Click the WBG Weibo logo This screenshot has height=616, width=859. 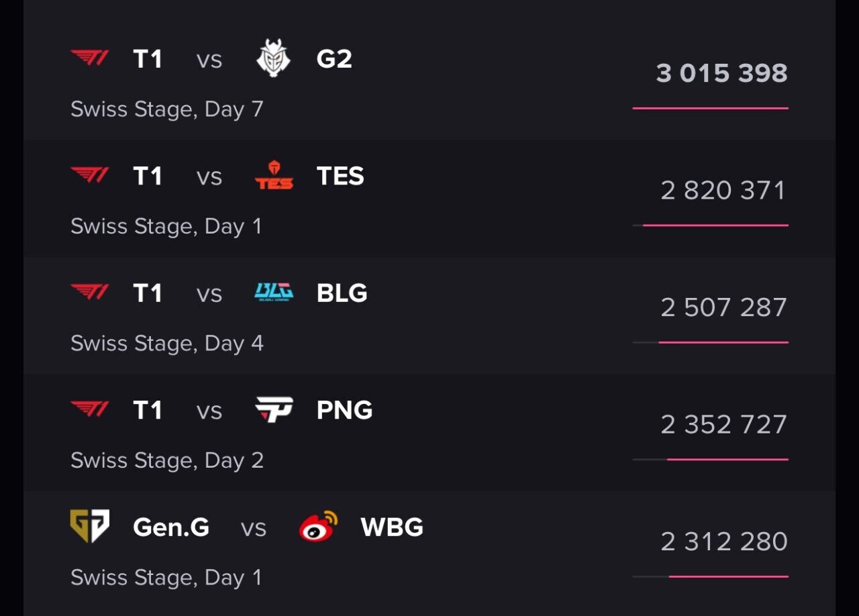point(318,527)
